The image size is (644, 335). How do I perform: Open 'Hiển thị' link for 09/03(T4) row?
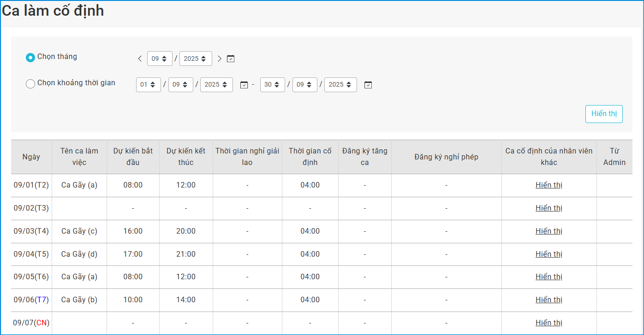549,231
